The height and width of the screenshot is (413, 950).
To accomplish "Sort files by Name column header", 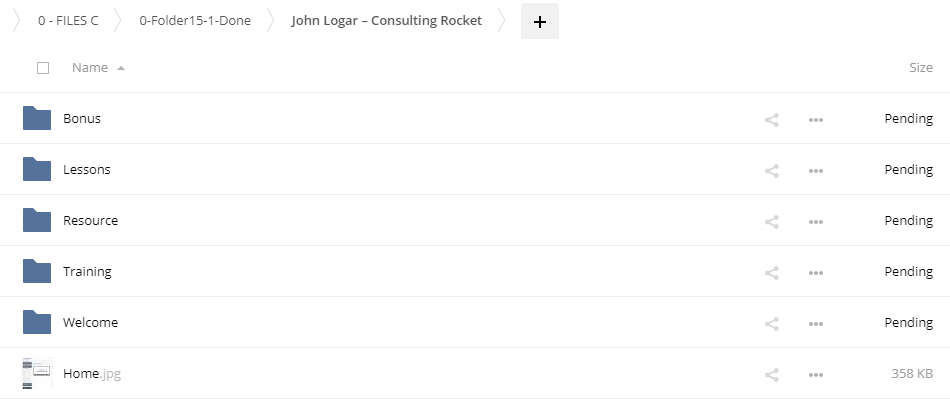I will (x=90, y=68).
